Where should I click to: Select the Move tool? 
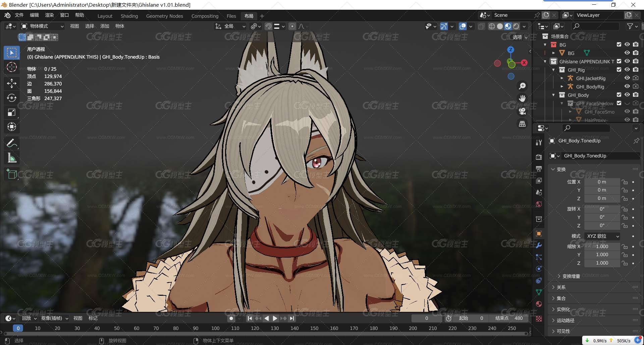(12, 83)
